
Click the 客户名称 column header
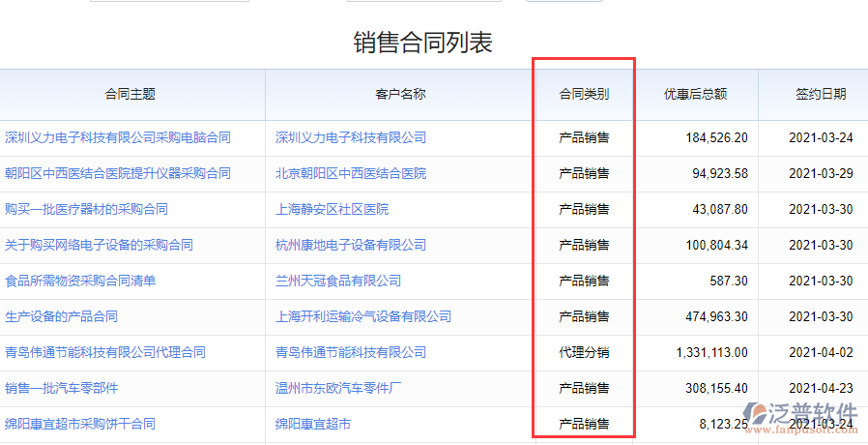400,94
